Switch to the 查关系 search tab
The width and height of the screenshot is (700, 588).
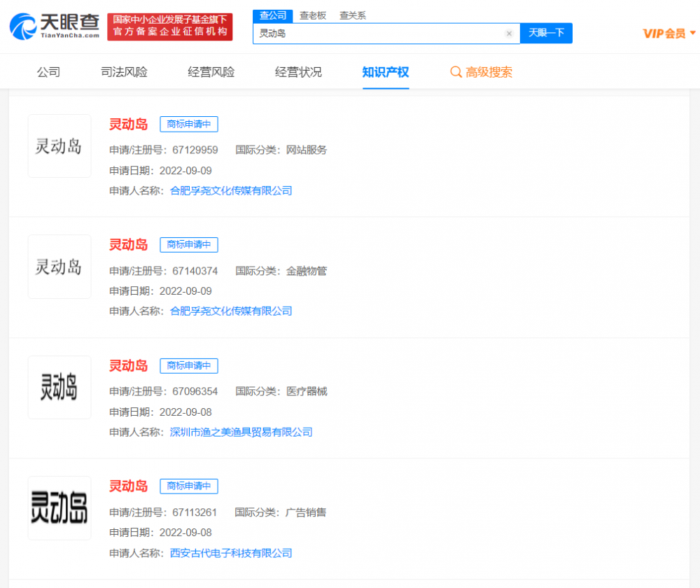click(x=352, y=15)
